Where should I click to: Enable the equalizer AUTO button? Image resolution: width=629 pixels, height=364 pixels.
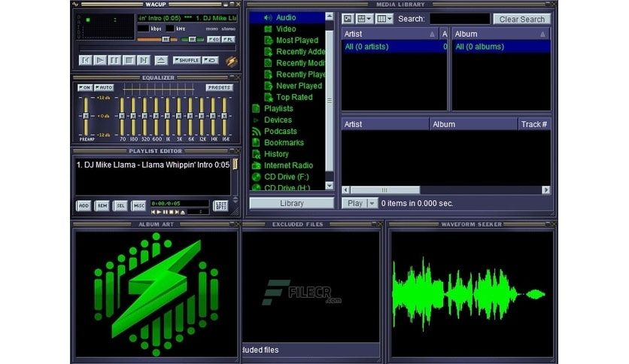click(x=104, y=88)
